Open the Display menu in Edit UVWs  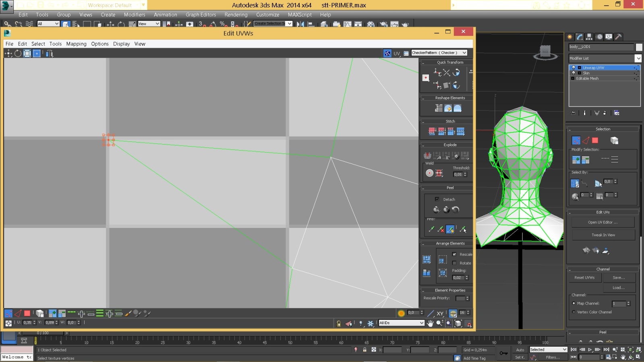tap(122, 44)
